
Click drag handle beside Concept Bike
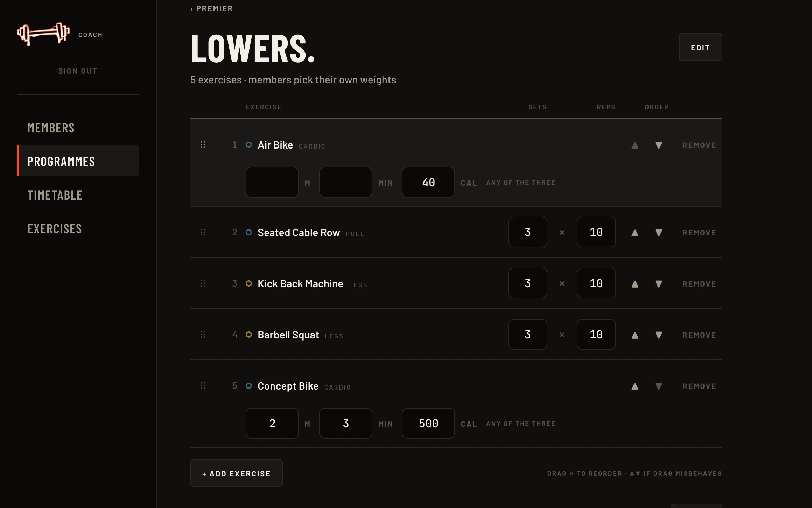(x=203, y=385)
